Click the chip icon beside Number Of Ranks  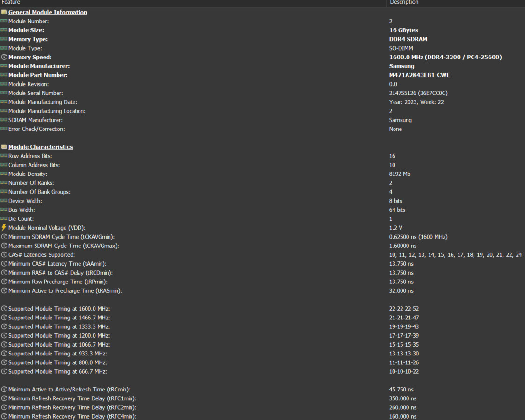[x=4, y=183]
